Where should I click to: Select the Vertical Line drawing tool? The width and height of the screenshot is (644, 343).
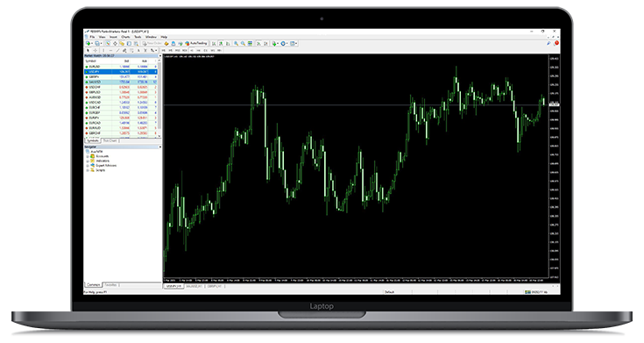click(103, 50)
